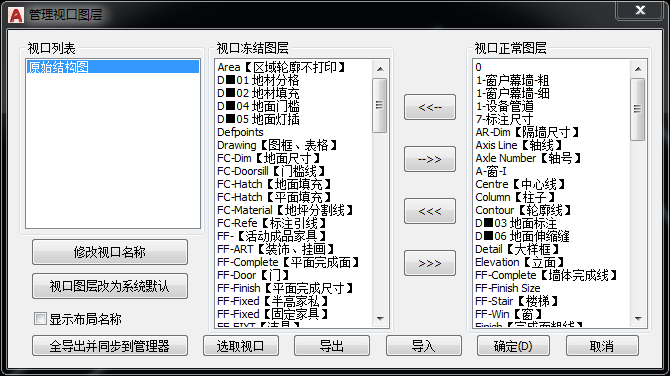The width and height of the screenshot is (670, 376).
Task: Click 视口图层改为系统默认 button
Action: pos(110,286)
